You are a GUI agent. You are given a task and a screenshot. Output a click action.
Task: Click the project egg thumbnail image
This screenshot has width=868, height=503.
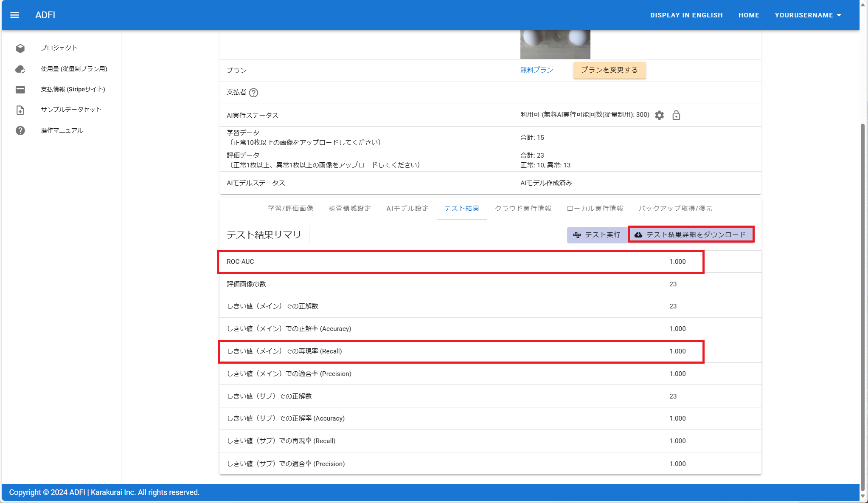click(x=555, y=44)
